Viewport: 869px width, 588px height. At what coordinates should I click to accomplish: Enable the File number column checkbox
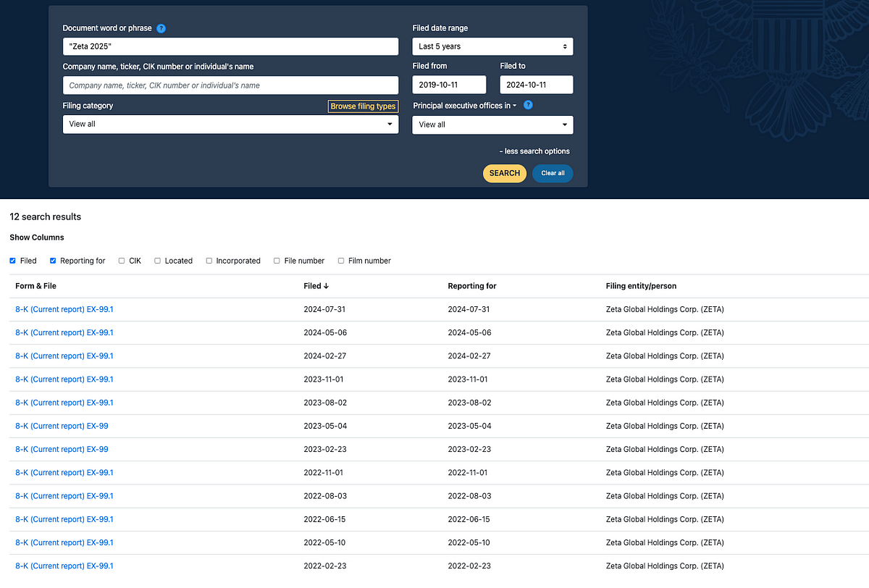tap(277, 261)
